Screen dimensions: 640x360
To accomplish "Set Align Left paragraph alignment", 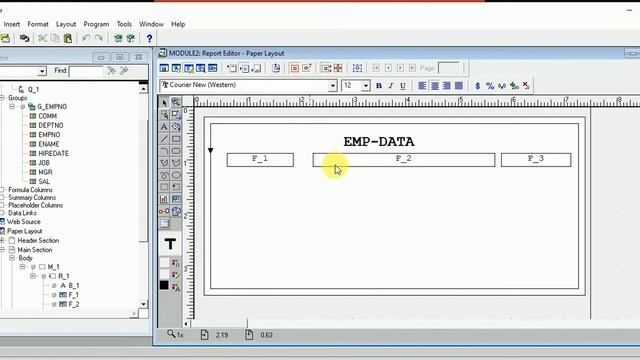I will (x=422, y=86).
